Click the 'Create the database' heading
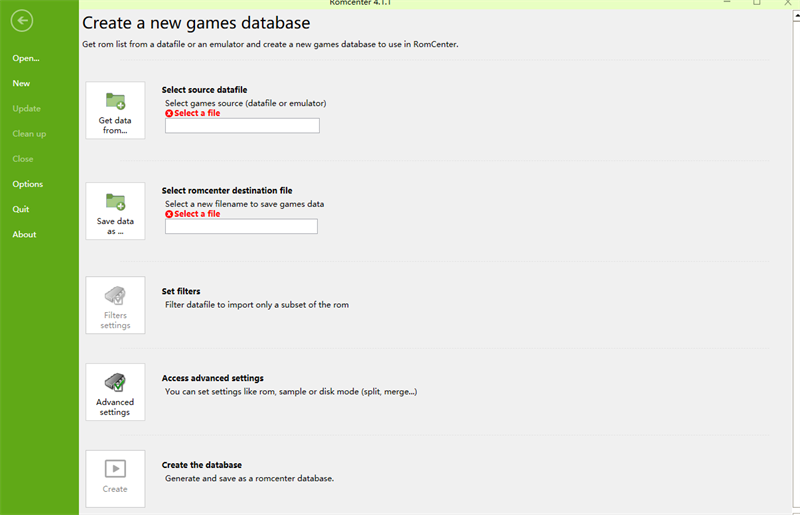Image resolution: width=800 pixels, height=515 pixels. (202, 465)
